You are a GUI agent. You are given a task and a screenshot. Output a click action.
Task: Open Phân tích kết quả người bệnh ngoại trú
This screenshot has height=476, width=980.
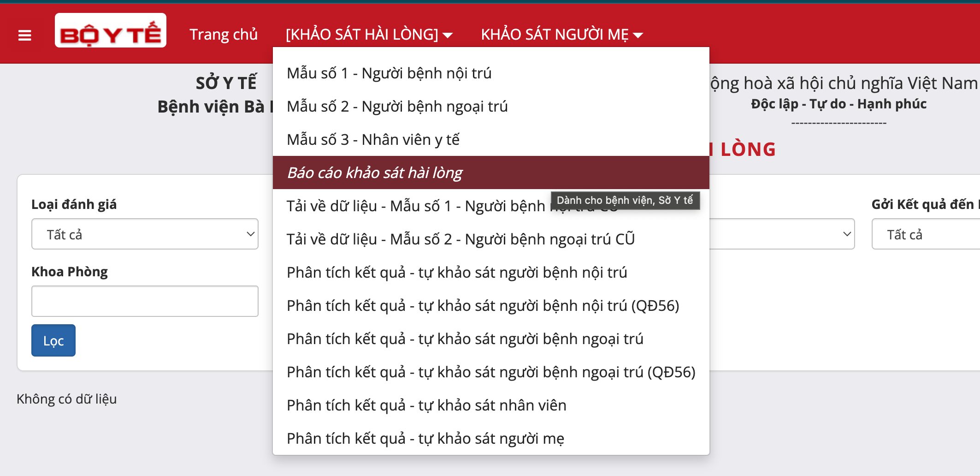tap(465, 339)
